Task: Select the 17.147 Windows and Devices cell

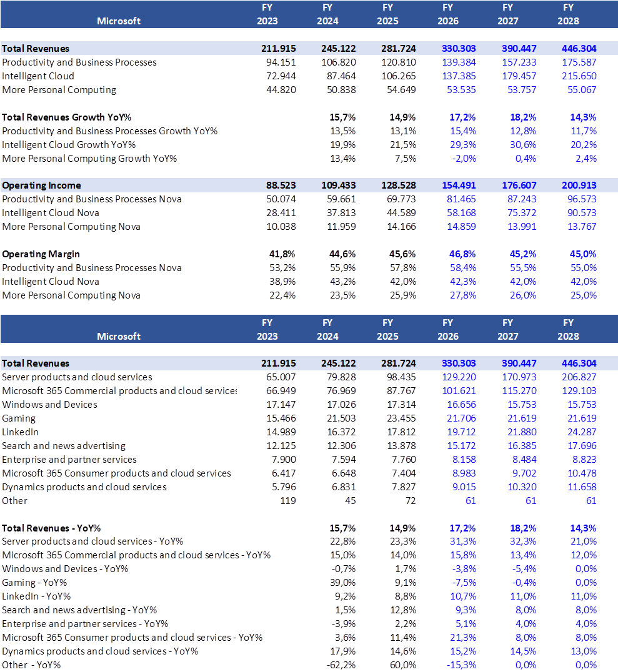Action: click(x=281, y=405)
